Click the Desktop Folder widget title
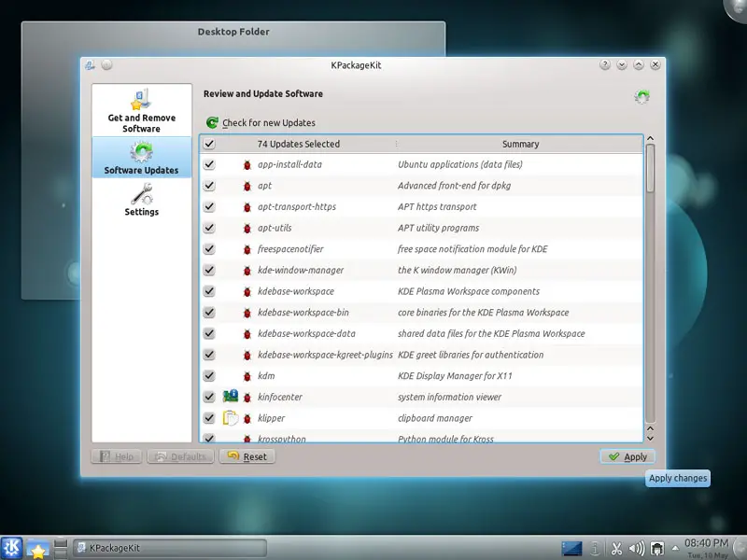Screen dimensions: 747x560 (233, 32)
